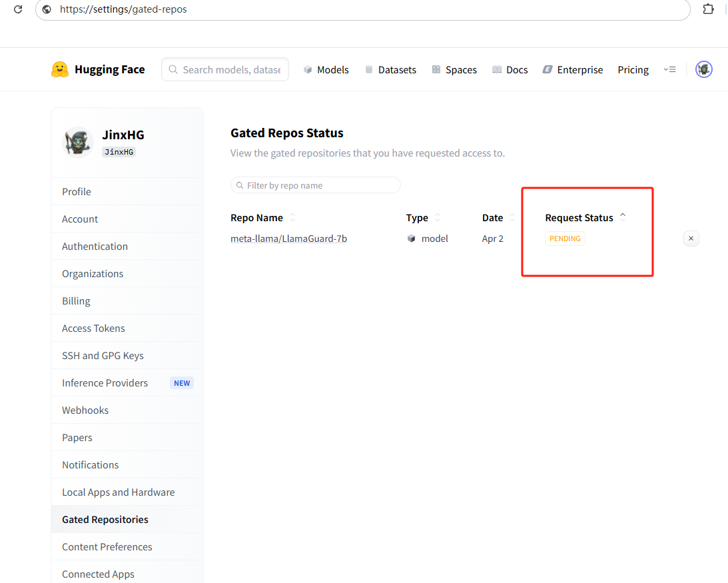728x583 pixels.
Task: Select Local Apps and Hardware
Action: (127, 492)
